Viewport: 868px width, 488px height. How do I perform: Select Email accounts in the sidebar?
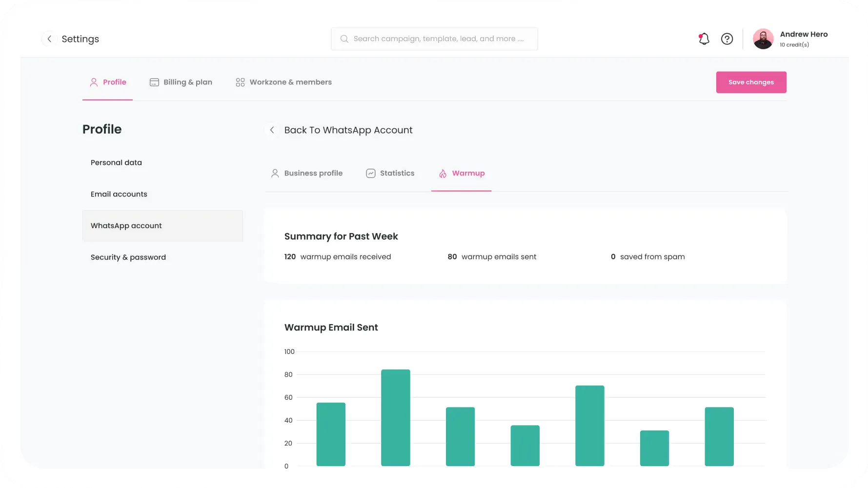(119, 195)
